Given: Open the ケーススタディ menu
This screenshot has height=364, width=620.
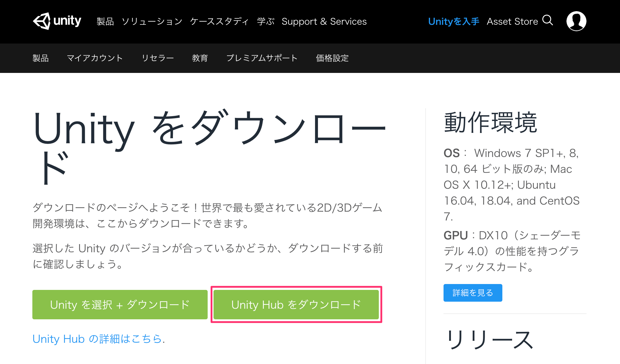Looking at the screenshot, I should (219, 21).
